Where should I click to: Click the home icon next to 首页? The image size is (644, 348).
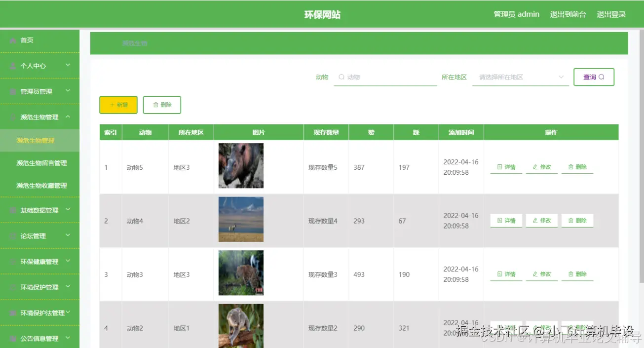tap(13, 40)
